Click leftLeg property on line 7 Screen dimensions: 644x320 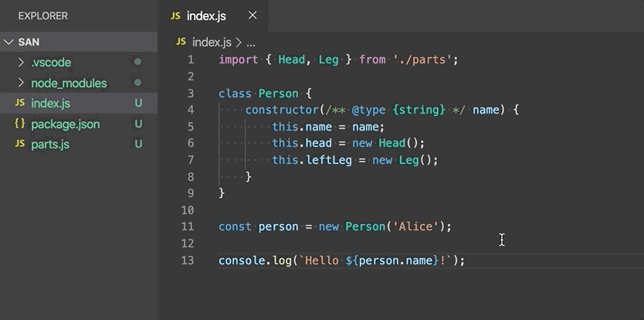click(x=329, y=160)
